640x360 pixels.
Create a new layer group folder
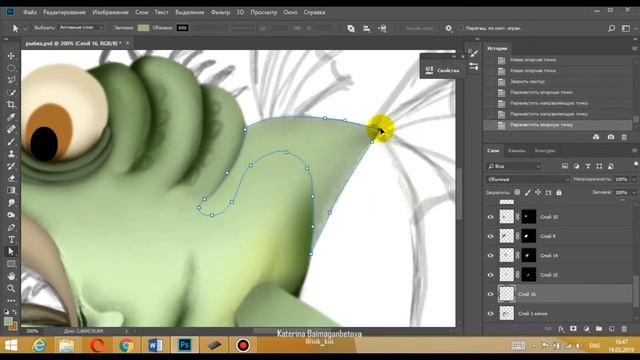pos(599,329)
